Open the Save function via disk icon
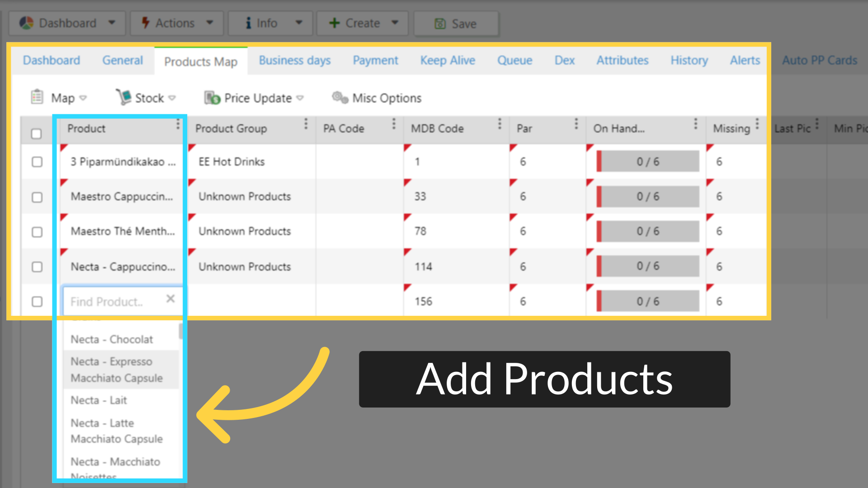The image size is (868, 488). point(440,23)
